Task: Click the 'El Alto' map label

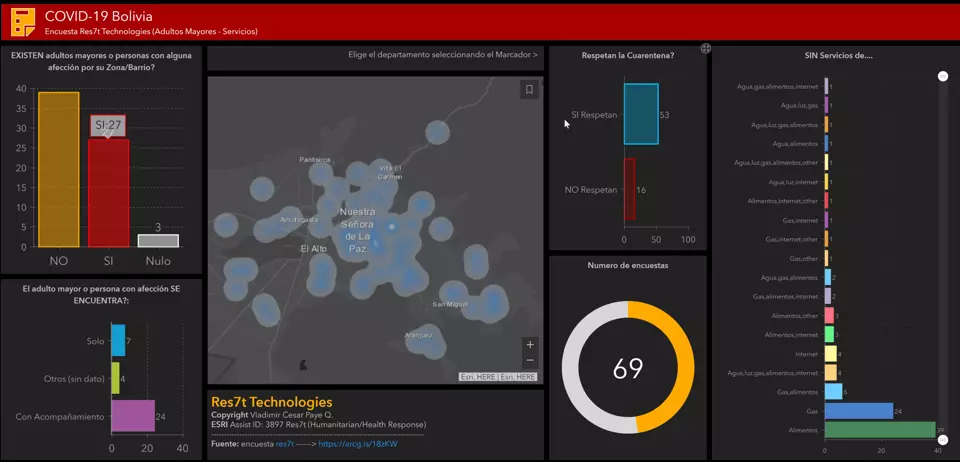Action: click(x=313, y=249)
